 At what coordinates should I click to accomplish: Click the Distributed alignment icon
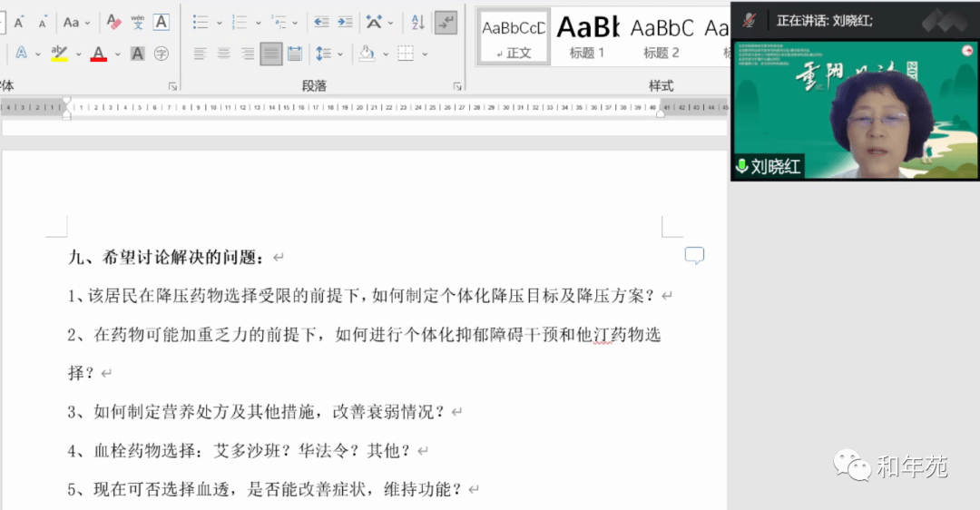pyautogui.click(x=295, y=54)
